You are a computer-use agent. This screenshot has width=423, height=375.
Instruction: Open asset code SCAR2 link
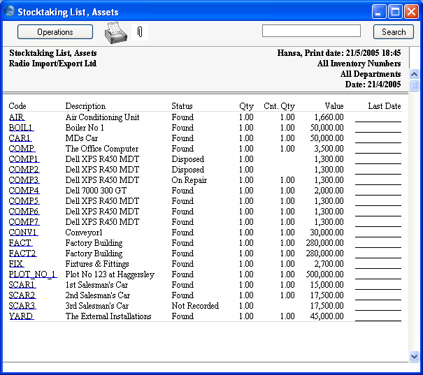(x=22, y=295)
